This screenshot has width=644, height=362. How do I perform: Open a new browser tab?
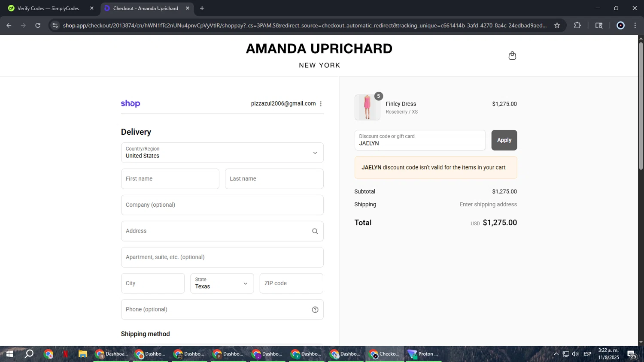(202, 8)
